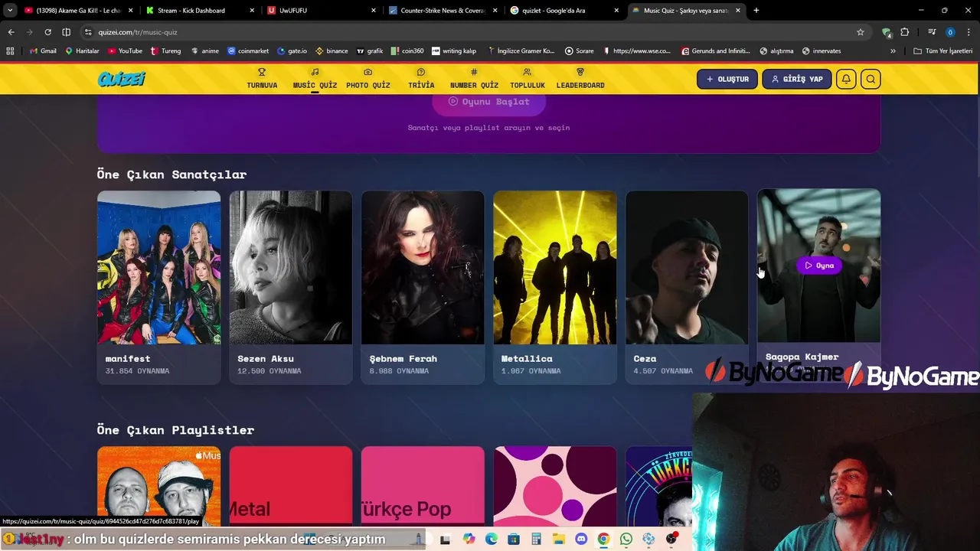Open the Number Quiz section
980x551 pixels.
pos(474,79)
